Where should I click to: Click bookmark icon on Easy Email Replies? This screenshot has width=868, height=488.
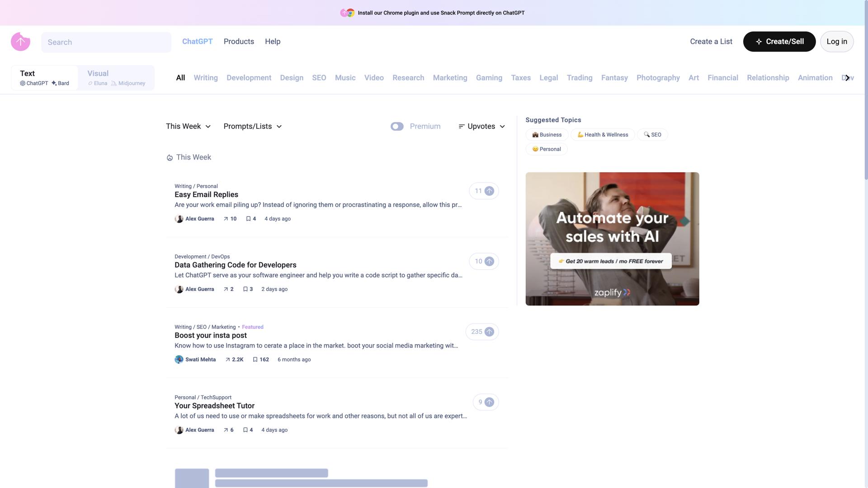coord(248,219)
